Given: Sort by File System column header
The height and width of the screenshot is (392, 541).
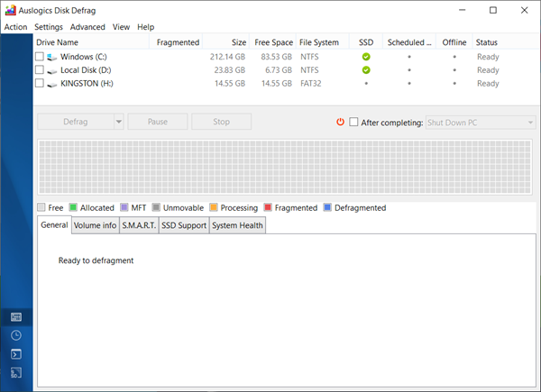Looking at the screenshot, I should pos(323,42).
